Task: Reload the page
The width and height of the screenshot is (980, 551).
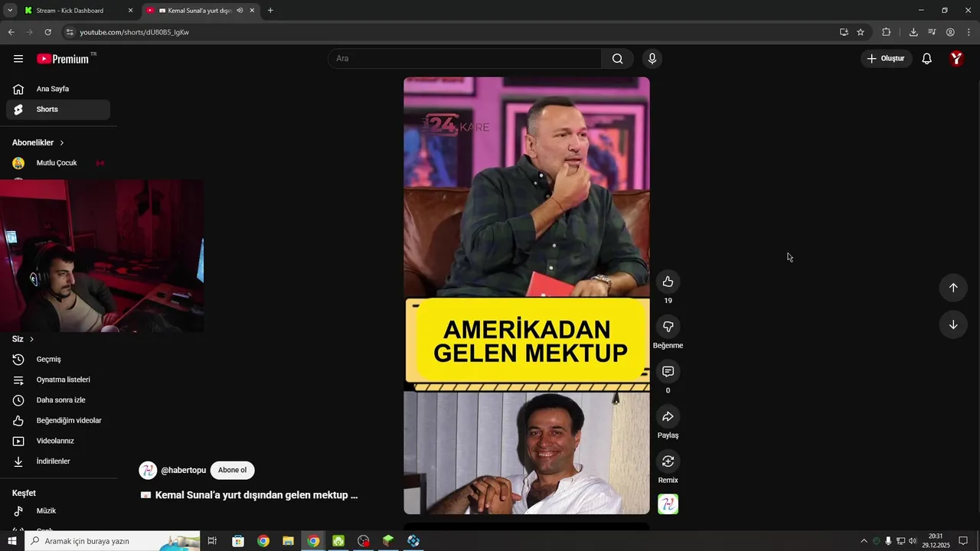Action: click(x=47, y=32)
